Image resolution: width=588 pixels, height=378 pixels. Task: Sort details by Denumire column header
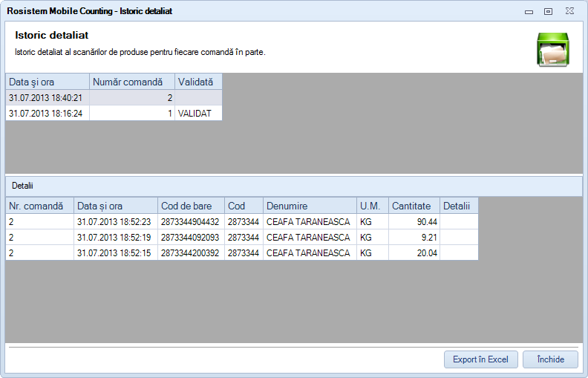(x=308, y=206)
